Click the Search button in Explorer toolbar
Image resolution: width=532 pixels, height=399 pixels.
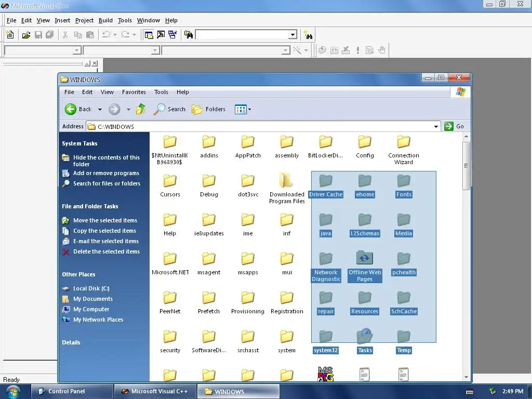[169, 109]
